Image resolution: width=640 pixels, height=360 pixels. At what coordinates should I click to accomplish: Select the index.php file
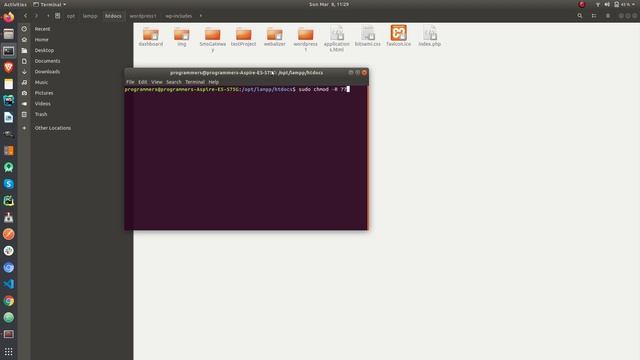point(430,36)
